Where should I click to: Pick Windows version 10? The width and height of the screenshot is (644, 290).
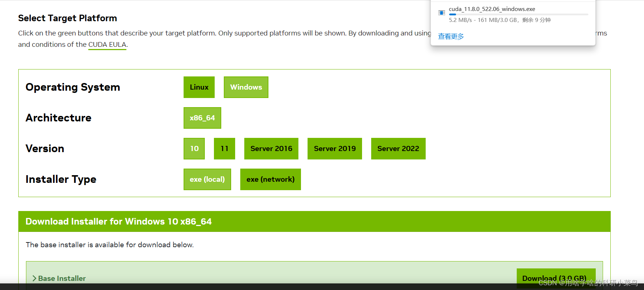[x=194, y=148]
